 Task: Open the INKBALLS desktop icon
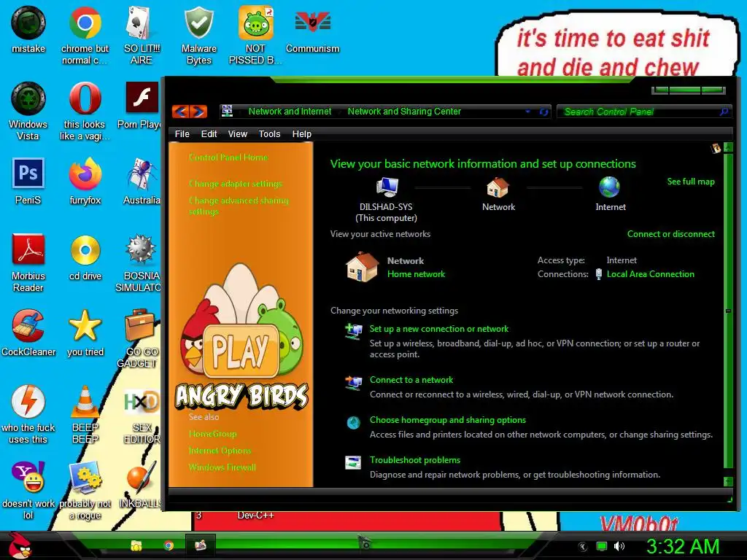pyautogui.click(x=140, y=484)
